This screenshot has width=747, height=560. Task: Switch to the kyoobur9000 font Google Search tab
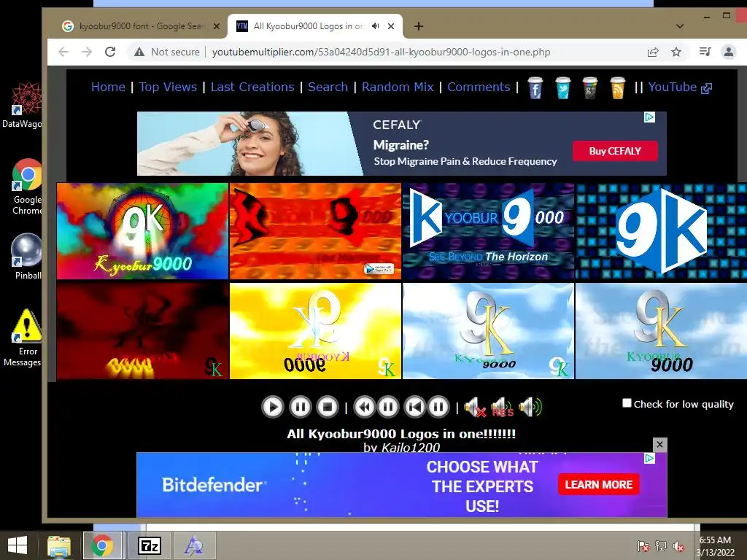click(x=141, y=26)
